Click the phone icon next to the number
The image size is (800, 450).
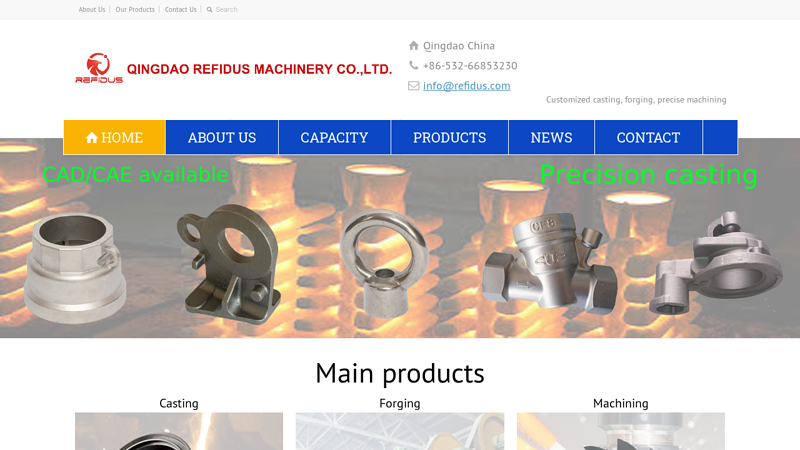[x=413, y=65]
